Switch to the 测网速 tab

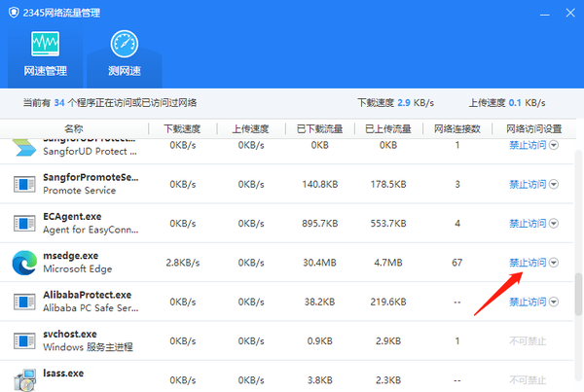point(124,54)
